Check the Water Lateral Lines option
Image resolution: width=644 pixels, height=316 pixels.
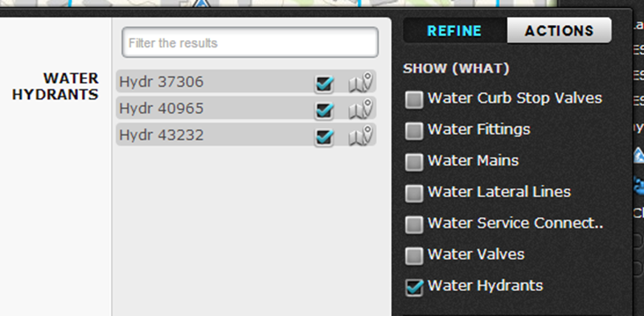click(x=414, y=194)
